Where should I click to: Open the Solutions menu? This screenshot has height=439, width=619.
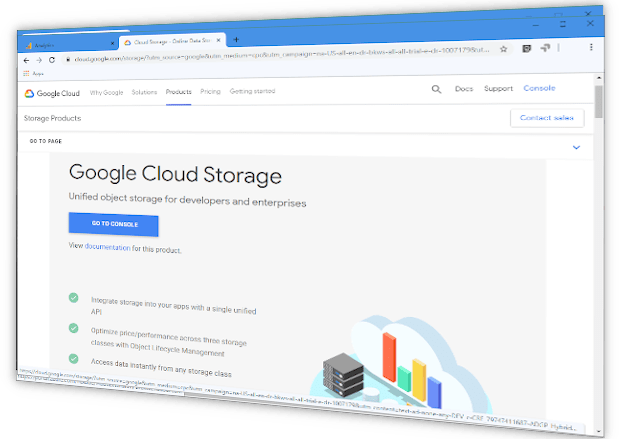[144, 92]
